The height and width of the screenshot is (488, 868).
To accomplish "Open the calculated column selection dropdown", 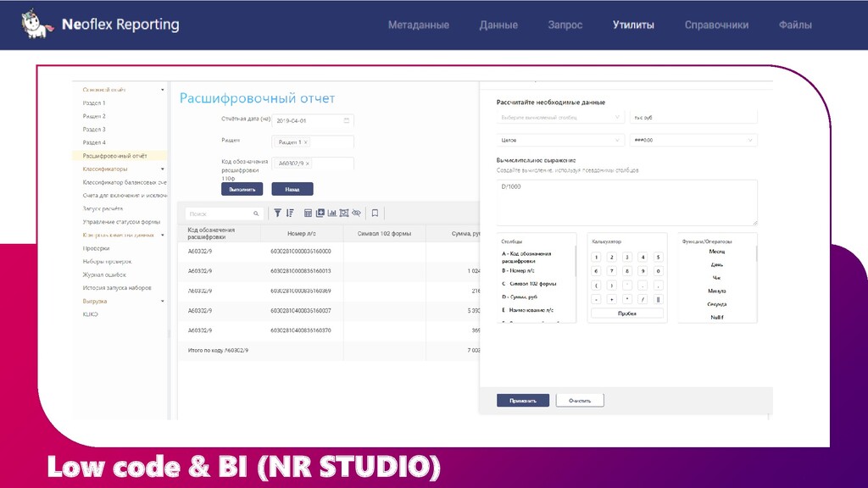I will (x=560, y=117).
